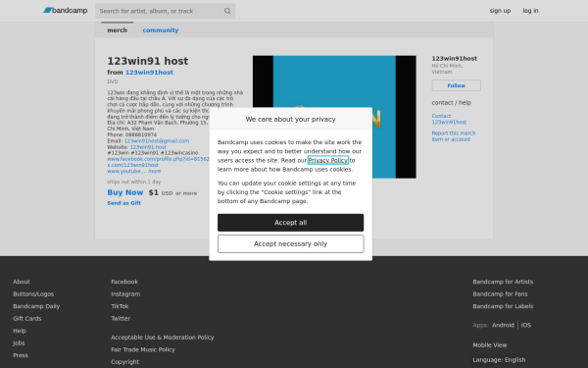The height and width of the screenshot is (368, 588).
Task: Open the About footer link
Action: [22, 282]
